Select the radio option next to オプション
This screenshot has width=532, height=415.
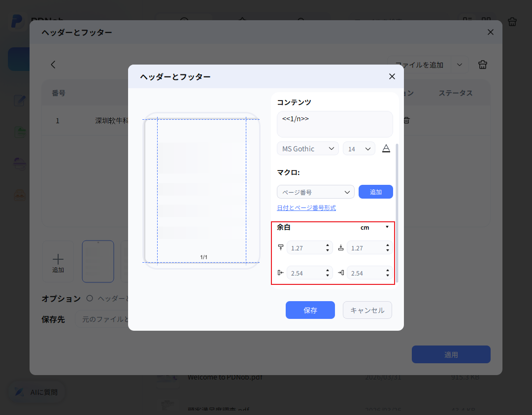(x=91, y=298)
